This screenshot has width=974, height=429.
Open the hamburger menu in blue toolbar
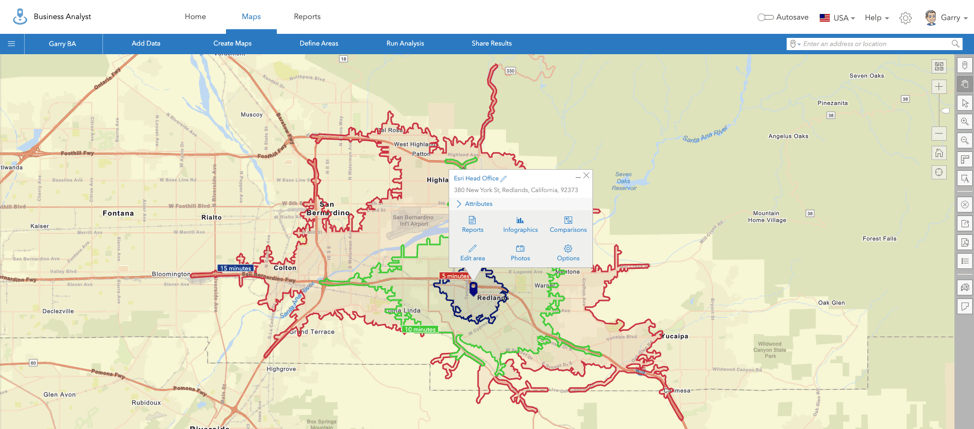coord(11,43)
